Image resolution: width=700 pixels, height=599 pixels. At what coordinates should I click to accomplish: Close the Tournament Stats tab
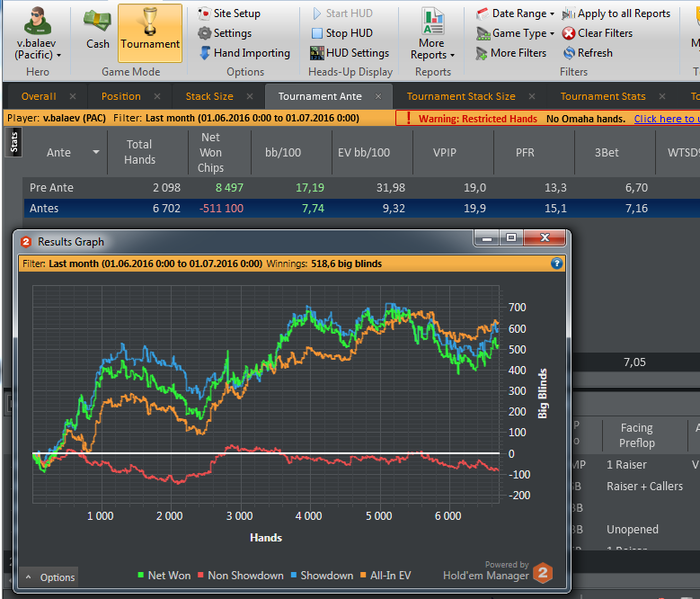coord(662,96)
